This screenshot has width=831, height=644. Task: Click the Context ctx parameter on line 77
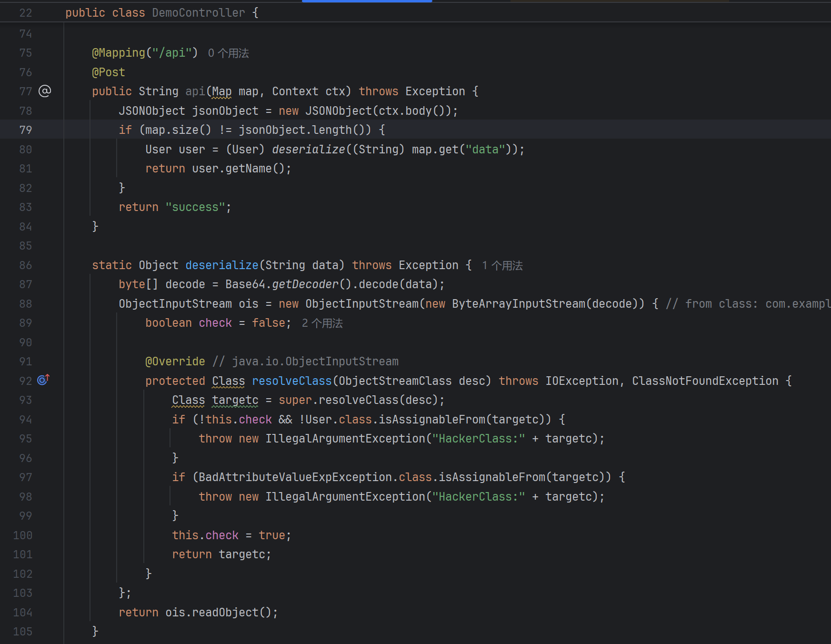point(309,91)
